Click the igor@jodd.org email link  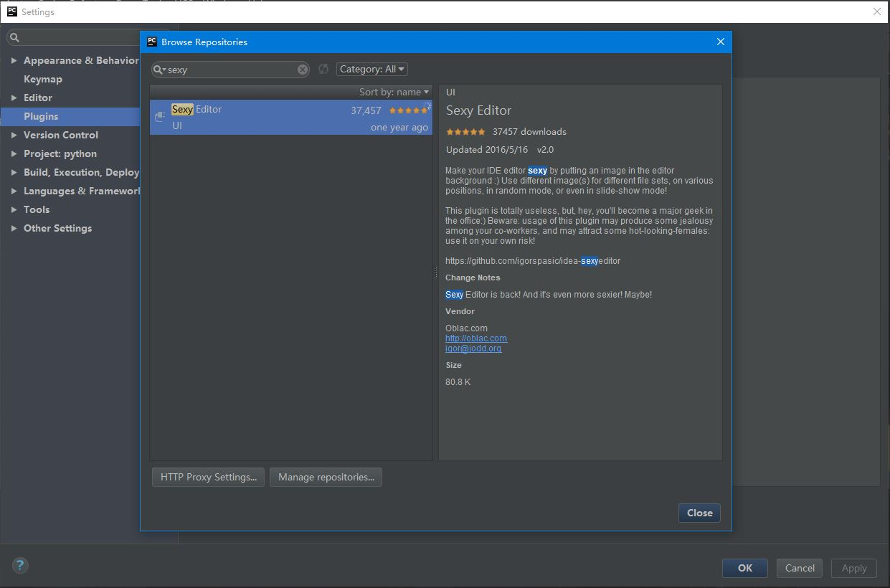(x=473, y=348)
